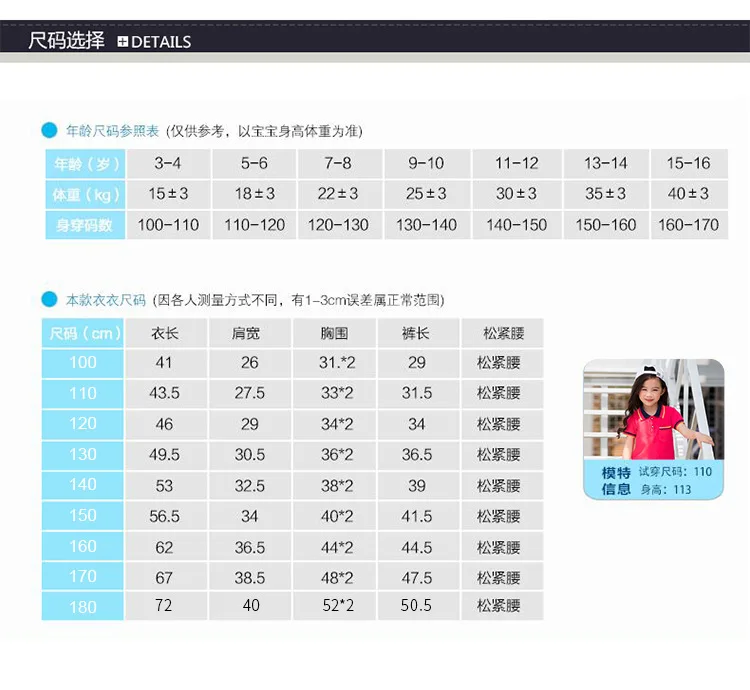Click age cell 7-8
Image resolution: width=750 pixels, height=690 pixels.
pyautogui.click(x=340, y=164)
